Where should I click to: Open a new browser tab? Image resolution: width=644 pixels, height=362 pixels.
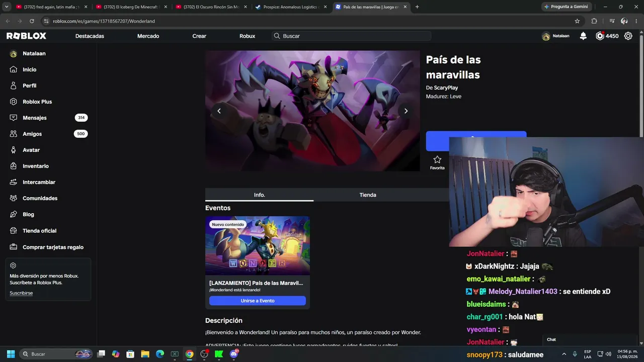click(417, 7)
